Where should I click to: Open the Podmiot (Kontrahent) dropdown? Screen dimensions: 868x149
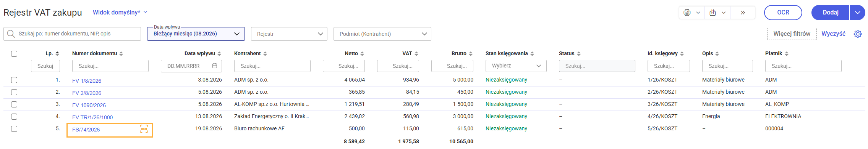(382, 34)
